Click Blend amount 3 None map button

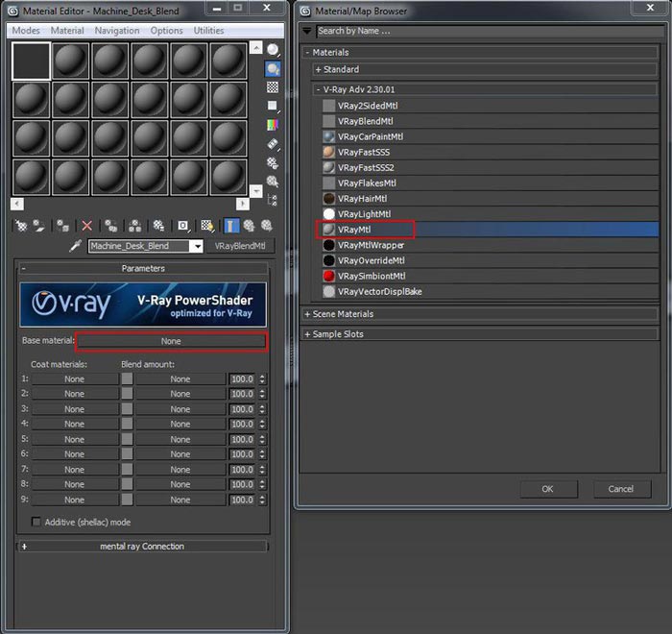[x=180, y=409]
